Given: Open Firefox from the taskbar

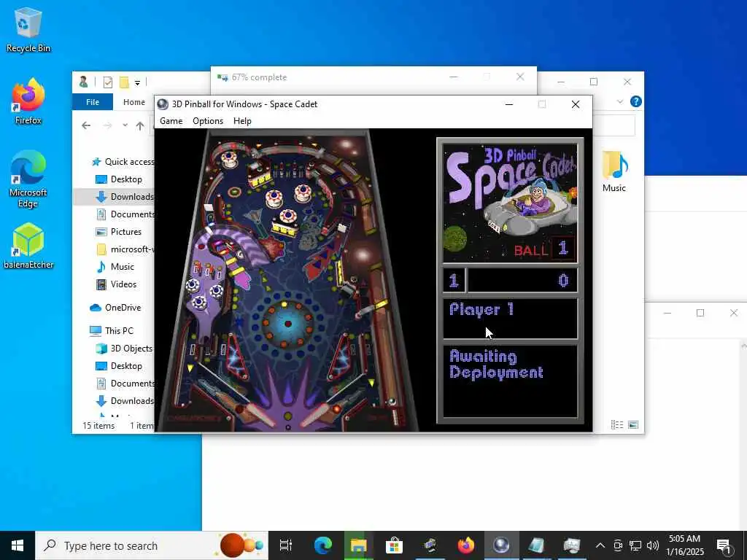Looking at the screenshot, I should [465, 545].
